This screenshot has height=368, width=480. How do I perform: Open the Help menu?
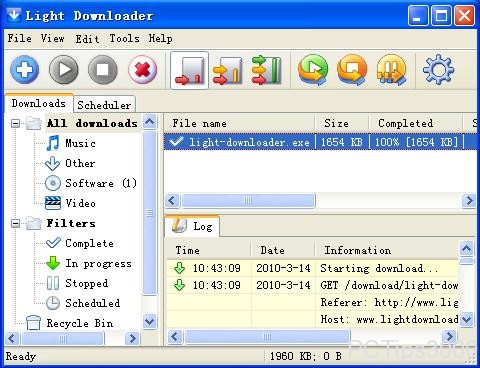coord(160,38)
